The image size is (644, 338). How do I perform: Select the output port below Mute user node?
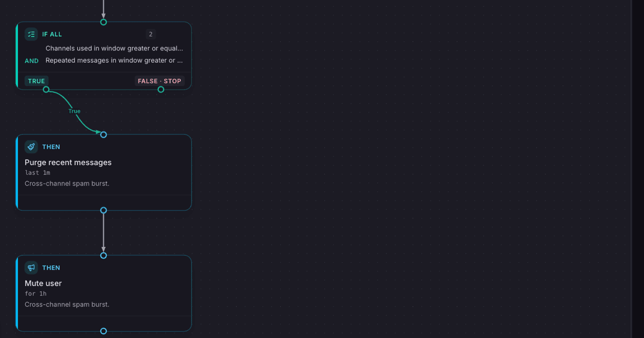click(x=104, y=331)
